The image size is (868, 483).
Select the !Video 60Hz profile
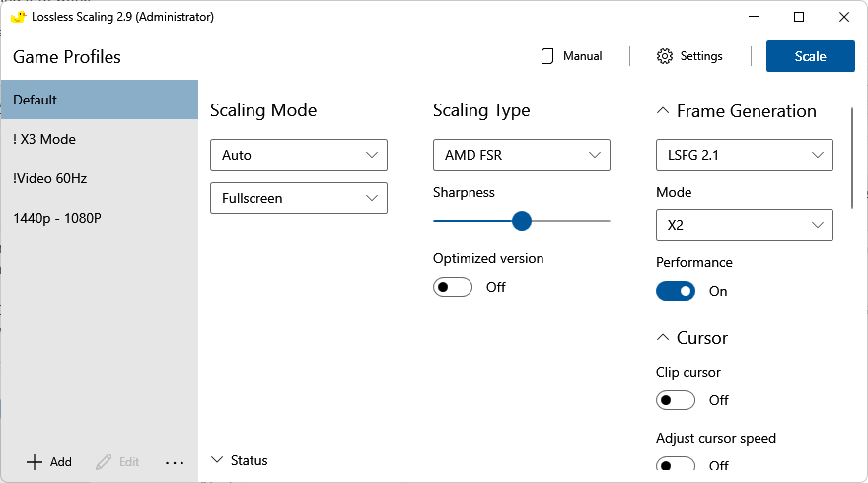pos(100,178)
